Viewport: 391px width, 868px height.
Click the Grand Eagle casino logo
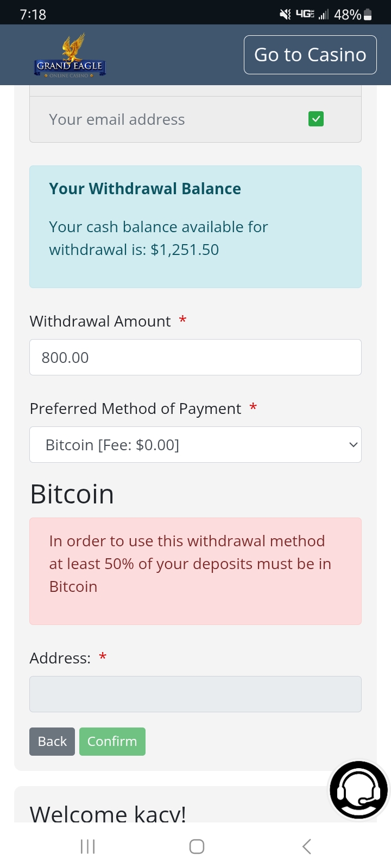[x=70, y=56]
